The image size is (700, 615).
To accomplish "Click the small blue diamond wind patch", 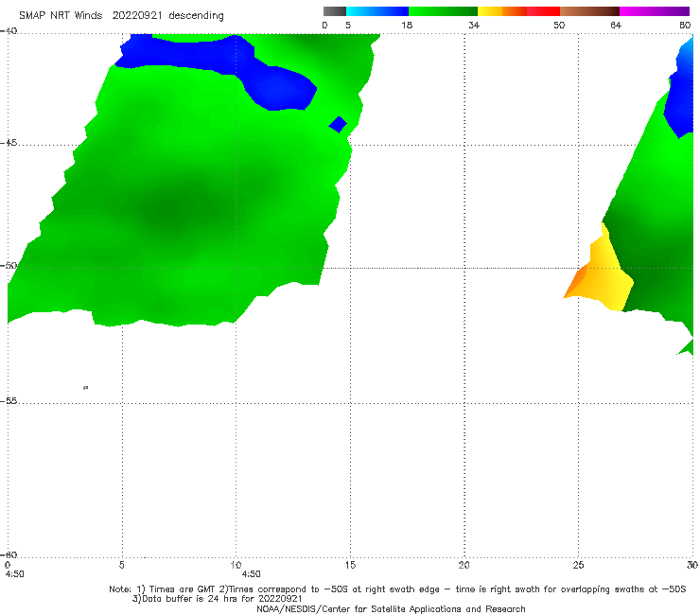I will pyautogui.click(x=338, y=124).
